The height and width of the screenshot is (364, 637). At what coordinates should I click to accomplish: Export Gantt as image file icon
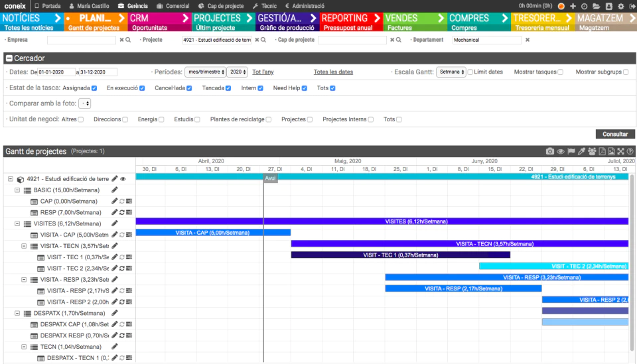611,151
